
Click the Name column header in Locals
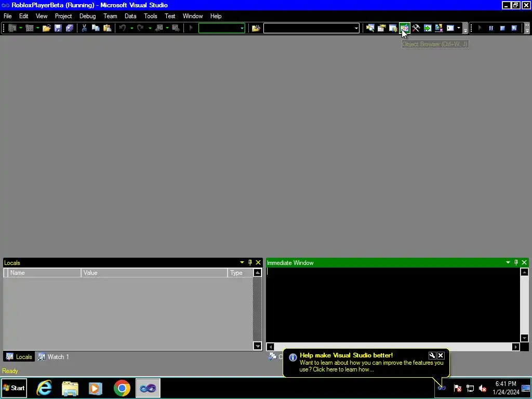44,273
